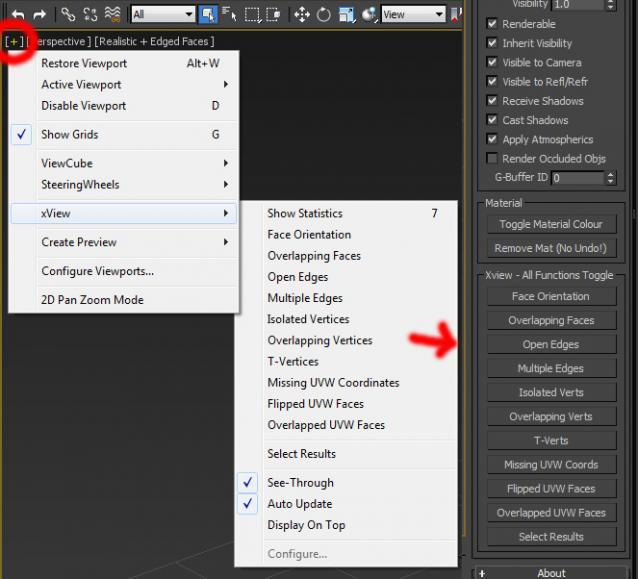The height and width of the screenshot is (579, 638).
Task: Expand the About rollout
Action: click(551, 573)
